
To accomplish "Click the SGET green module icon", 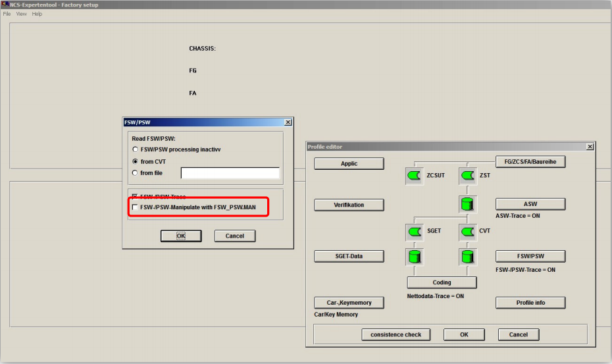I will click(414, 232).
